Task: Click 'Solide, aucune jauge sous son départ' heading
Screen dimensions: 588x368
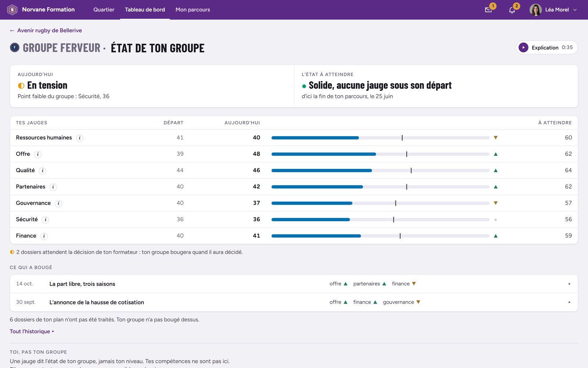Action: tap(380, 85)
